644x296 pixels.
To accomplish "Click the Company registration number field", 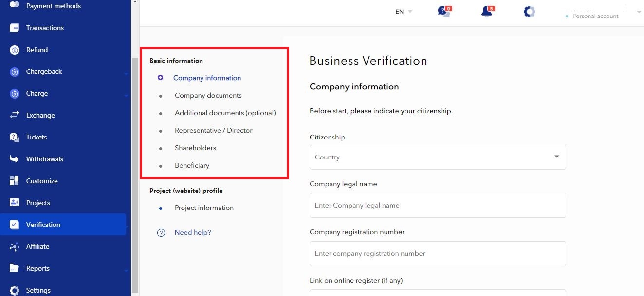I will click(437, 253).
